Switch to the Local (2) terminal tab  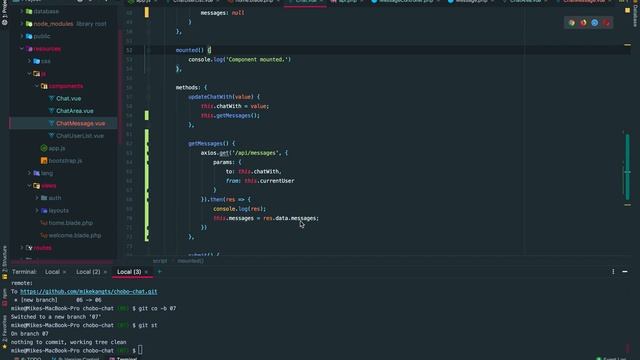pyautogui.click(x=88, y=272)
